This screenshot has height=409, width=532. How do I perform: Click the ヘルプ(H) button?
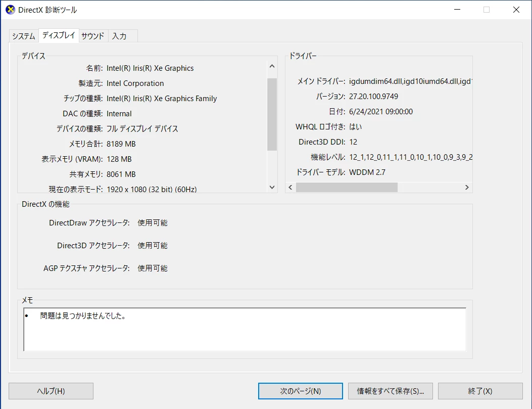(51, 391)
